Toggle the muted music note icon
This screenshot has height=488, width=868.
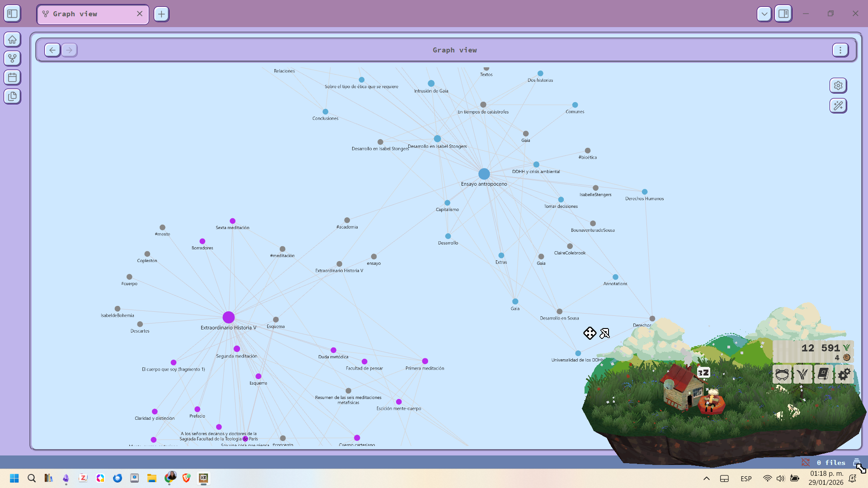[x=604, y=333]
